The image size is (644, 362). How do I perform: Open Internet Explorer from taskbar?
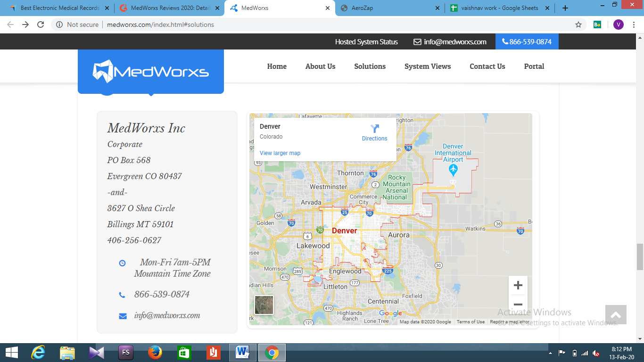(x=38, y=353)
